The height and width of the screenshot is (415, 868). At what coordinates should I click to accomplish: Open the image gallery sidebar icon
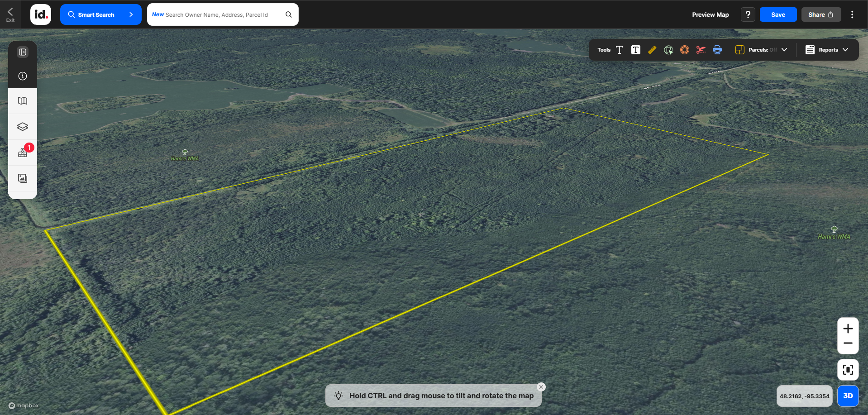[x=23, y=178]
